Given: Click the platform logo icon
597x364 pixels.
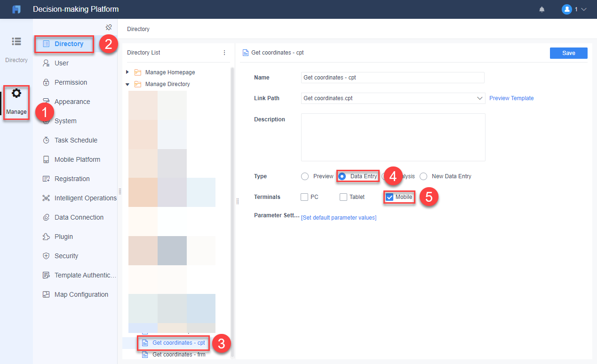Looking at the screenshot, I should pos(16,9).
